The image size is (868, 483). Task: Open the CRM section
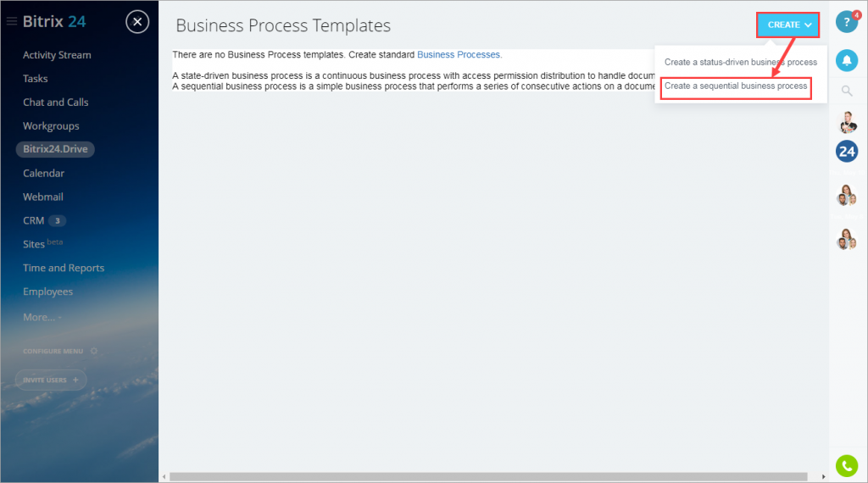33,221
